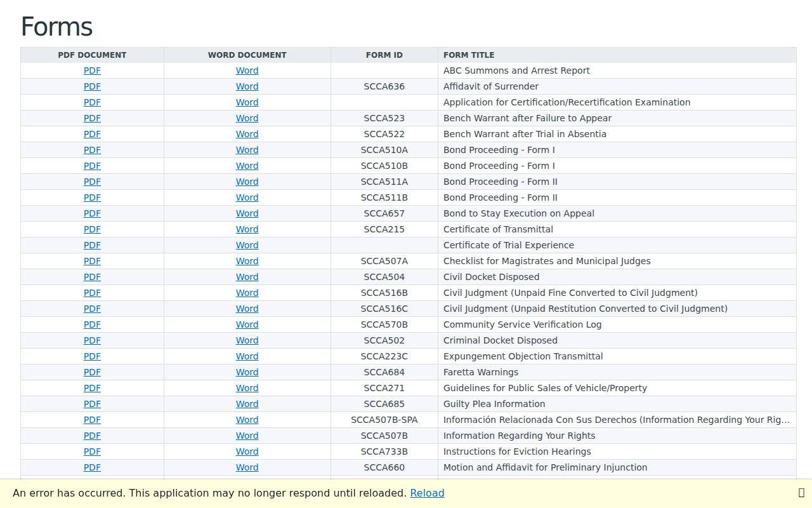This screenshot has height=508, width=812.
Task: Click the PDF DOCUMENT column header
Action: tap(92, 55)
